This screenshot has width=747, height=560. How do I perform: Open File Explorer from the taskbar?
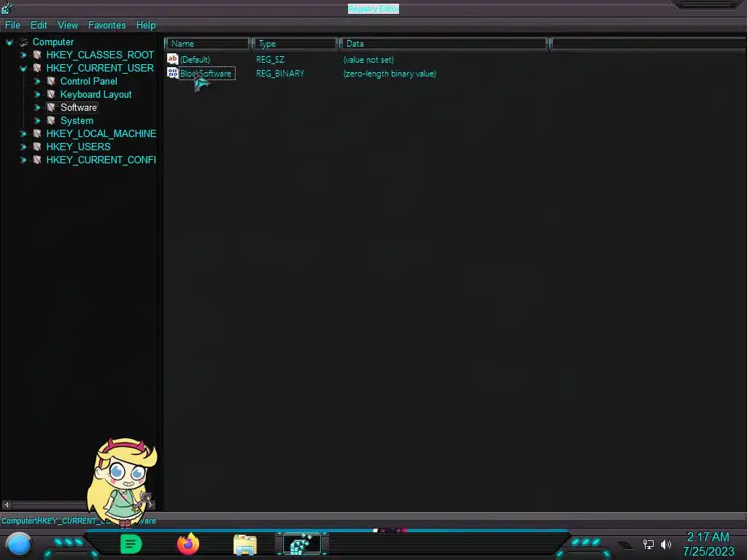coord(245,545)
